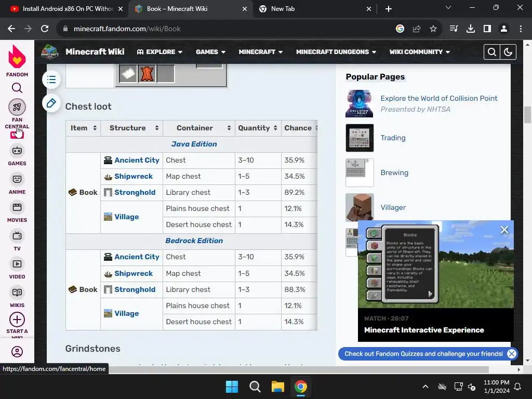532x399 pixels.
Task: Click the Google icon in address bar
Action: [400, 29]
